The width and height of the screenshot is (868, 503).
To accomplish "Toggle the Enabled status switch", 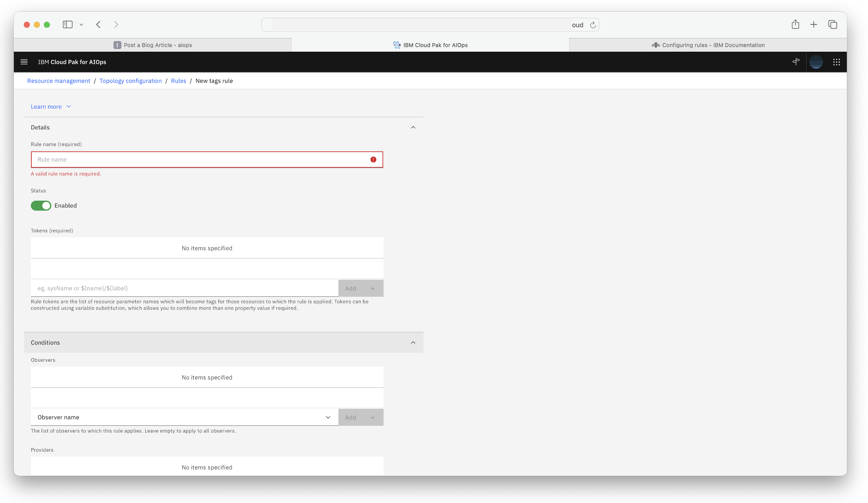I will point(41,206).
